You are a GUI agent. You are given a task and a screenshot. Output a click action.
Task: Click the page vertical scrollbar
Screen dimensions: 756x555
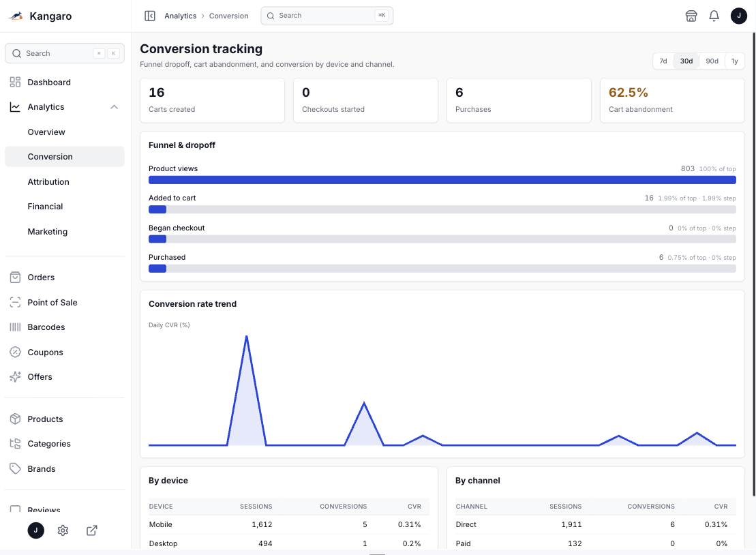click(x=754, y=265)
